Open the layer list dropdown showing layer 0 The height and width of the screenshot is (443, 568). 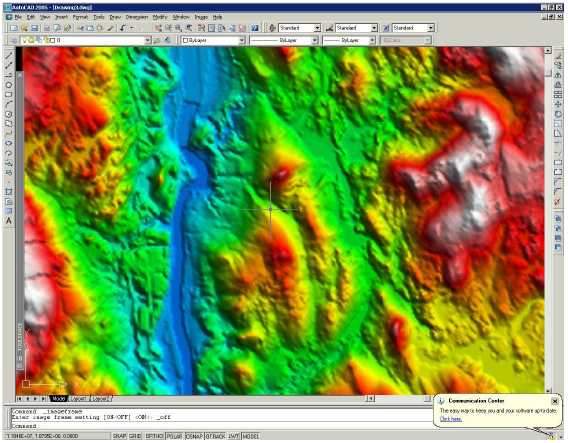(147, 40)
